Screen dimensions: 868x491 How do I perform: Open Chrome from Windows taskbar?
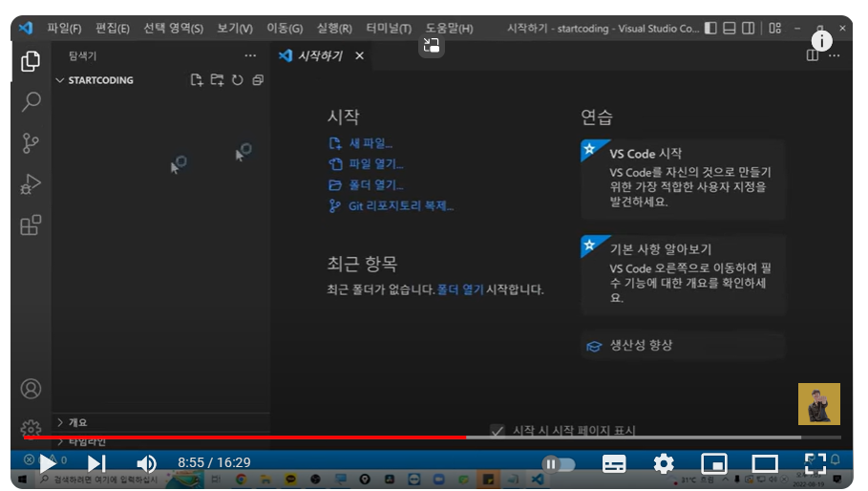(x=241, y=480)
